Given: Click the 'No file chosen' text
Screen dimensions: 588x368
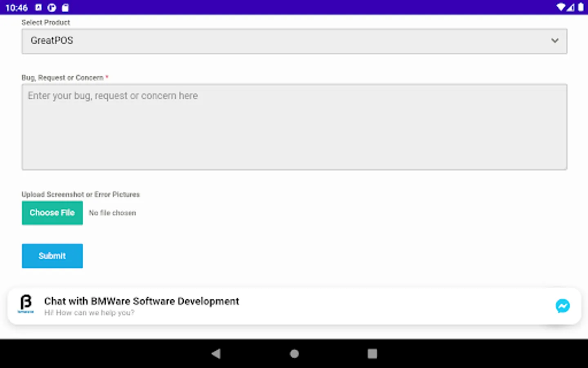Looking at the screenshot, I should coord(112,213).
